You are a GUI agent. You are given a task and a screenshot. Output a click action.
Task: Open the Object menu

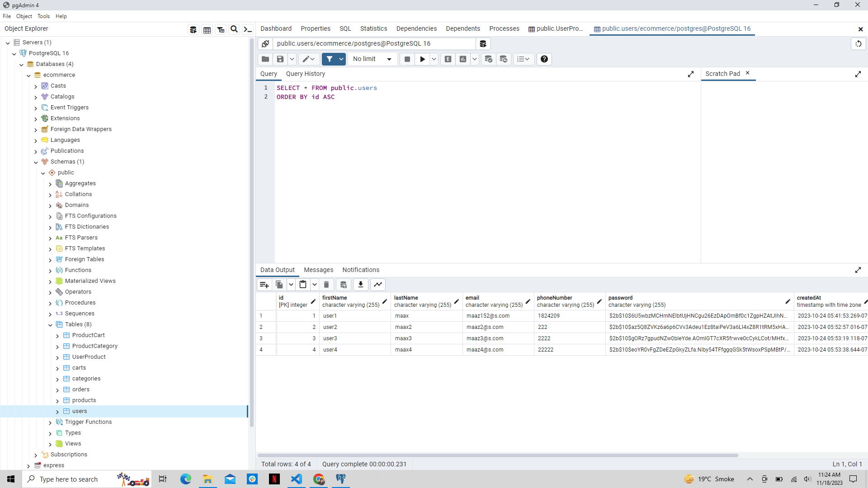pyautogui.click(x=24, y=16)
